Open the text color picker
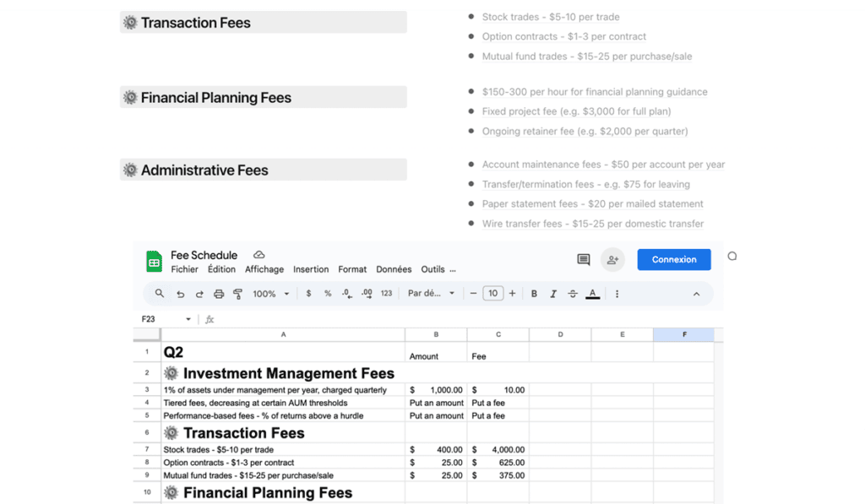The image size is (865, 504). point(592,294)
